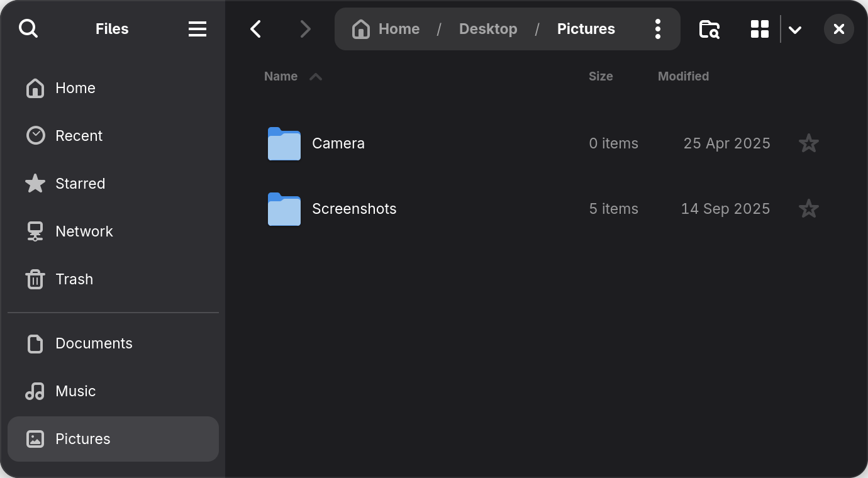Open the path bar three-dot menu
The image size is (868, 478).
click(x=657, y=29)
